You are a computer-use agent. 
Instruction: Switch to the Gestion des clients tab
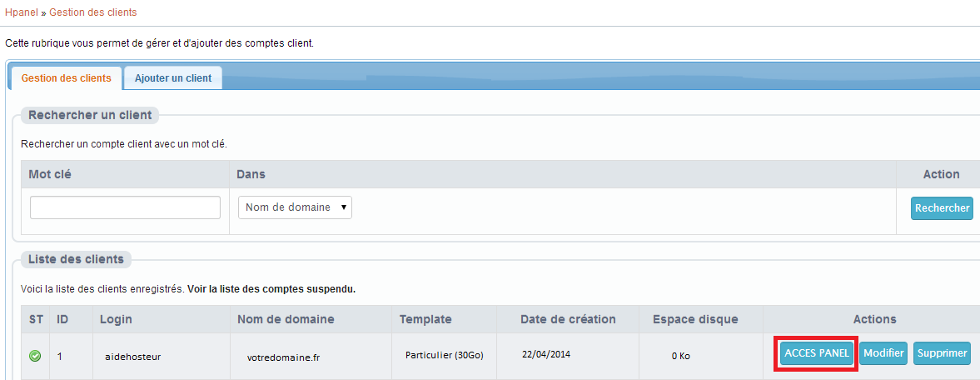[66, 78]
